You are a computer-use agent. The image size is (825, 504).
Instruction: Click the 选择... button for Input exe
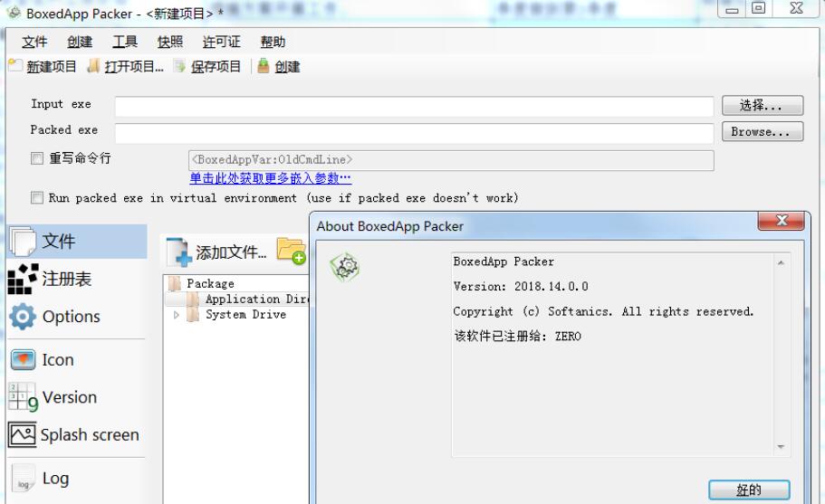coord(763,105)
